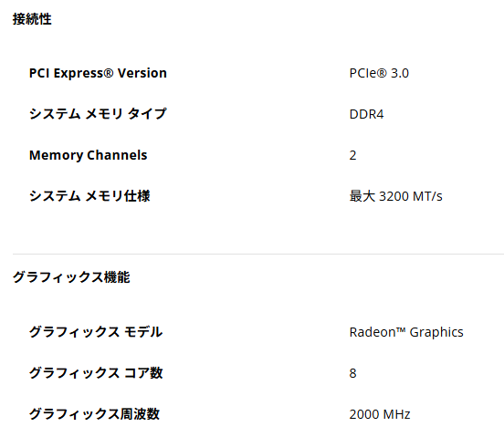
Task: Click the グラフィックス周波数 label
Action: pyautogui.click(x=95, y=413)
